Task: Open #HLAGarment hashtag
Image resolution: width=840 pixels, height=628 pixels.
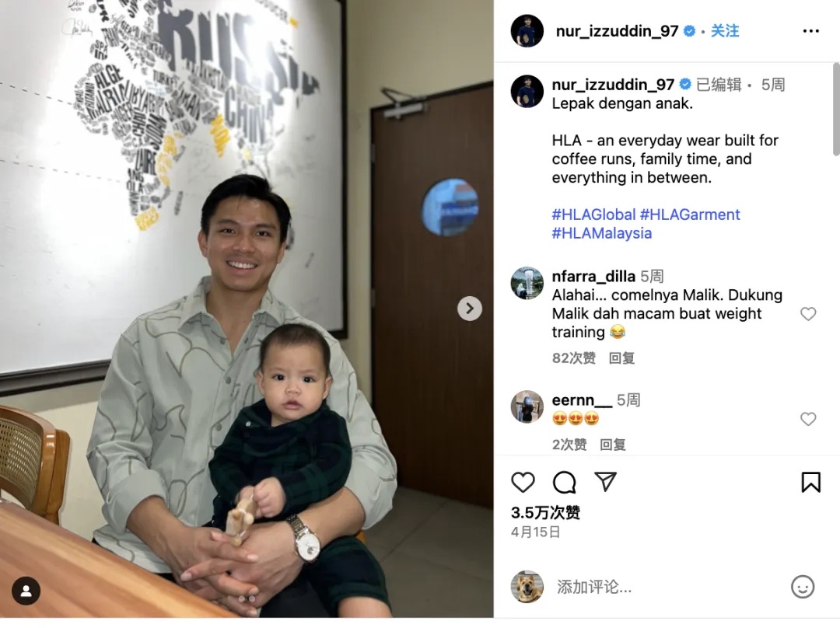Action: click(690, 215)
